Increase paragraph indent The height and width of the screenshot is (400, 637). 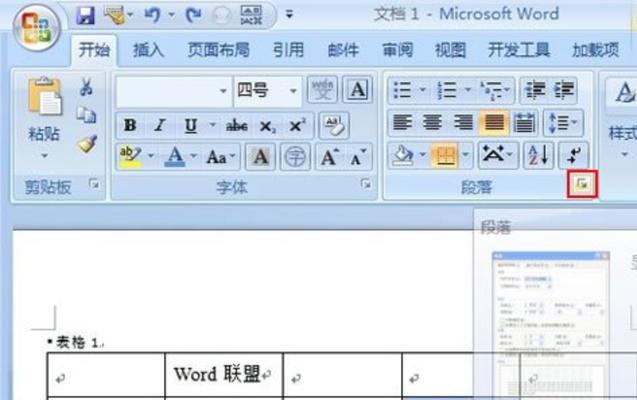(564, 90)
